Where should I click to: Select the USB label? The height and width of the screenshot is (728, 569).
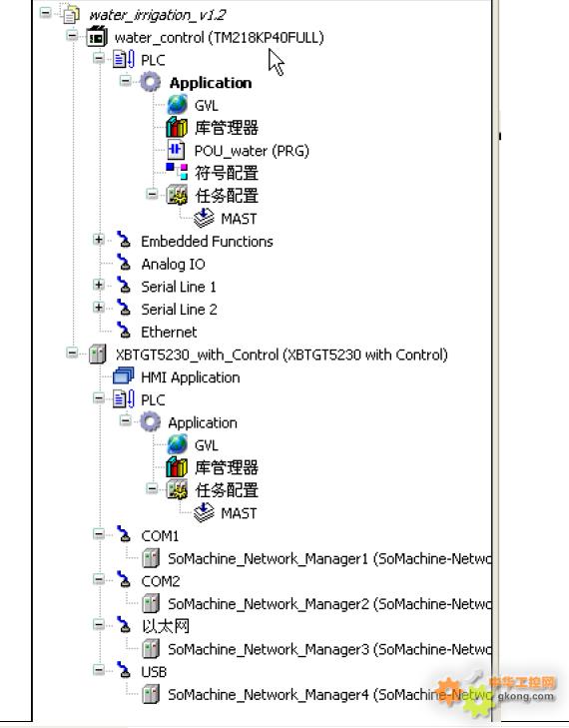pos(154,672)
